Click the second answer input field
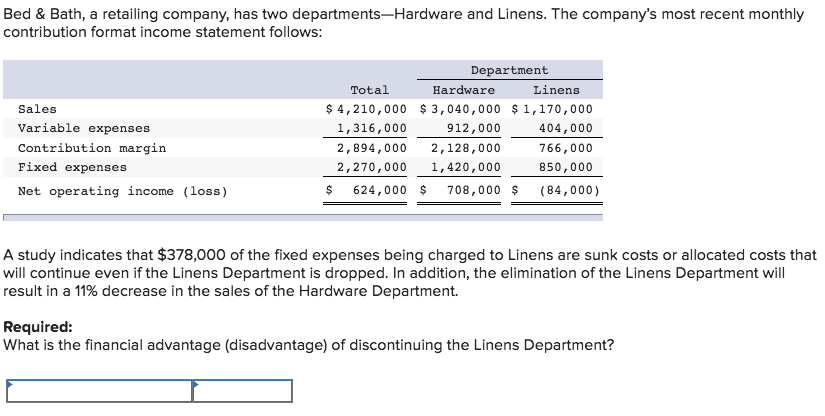Screen dimensions: 825x416 [x=243, y=391]
